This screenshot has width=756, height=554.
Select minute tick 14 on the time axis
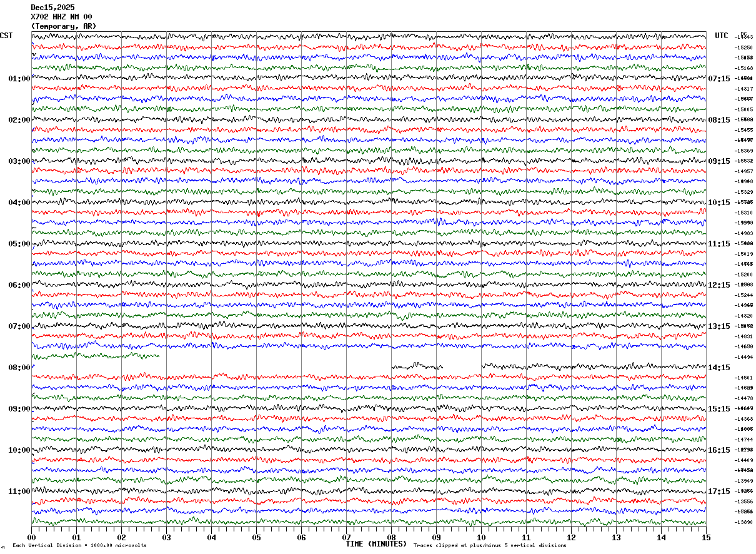click(x=661, y=537)
